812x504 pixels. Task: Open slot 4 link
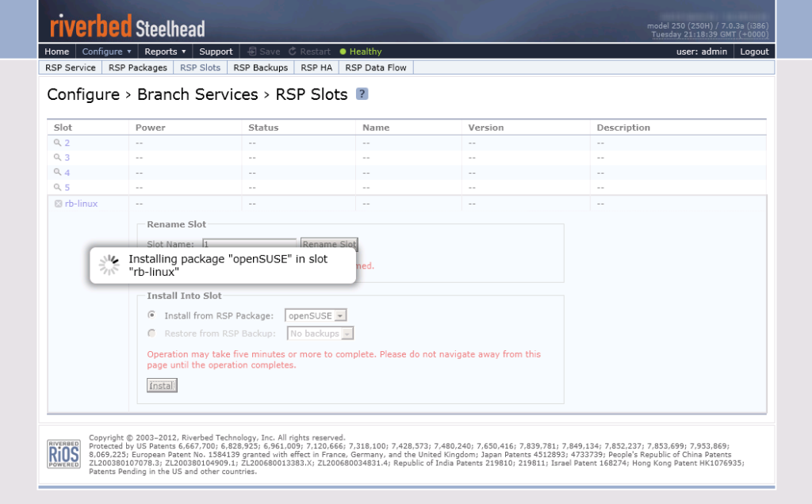click(67, 173)
